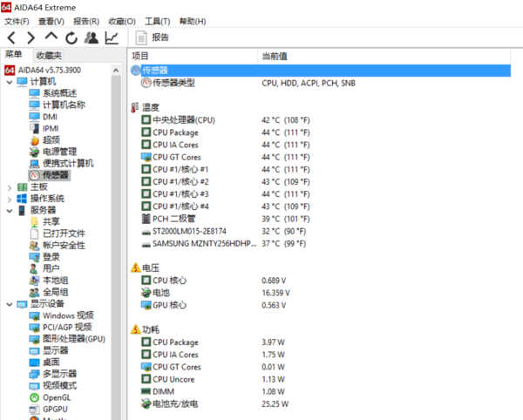Select the 便携式计算机 laptop icon
523x420 pixels.
pos(34,164)
